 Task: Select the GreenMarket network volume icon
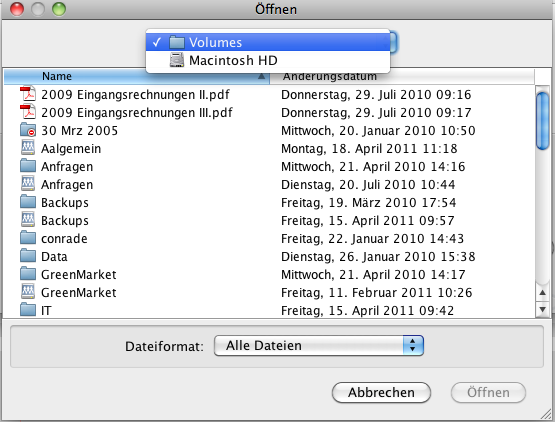click(28, 292)
